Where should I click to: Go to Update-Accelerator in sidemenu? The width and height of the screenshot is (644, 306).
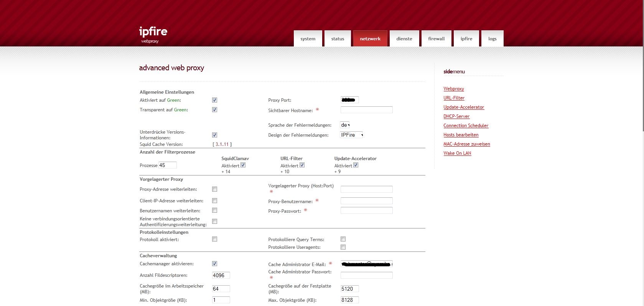pyautogui.click(x=463, y=107)
